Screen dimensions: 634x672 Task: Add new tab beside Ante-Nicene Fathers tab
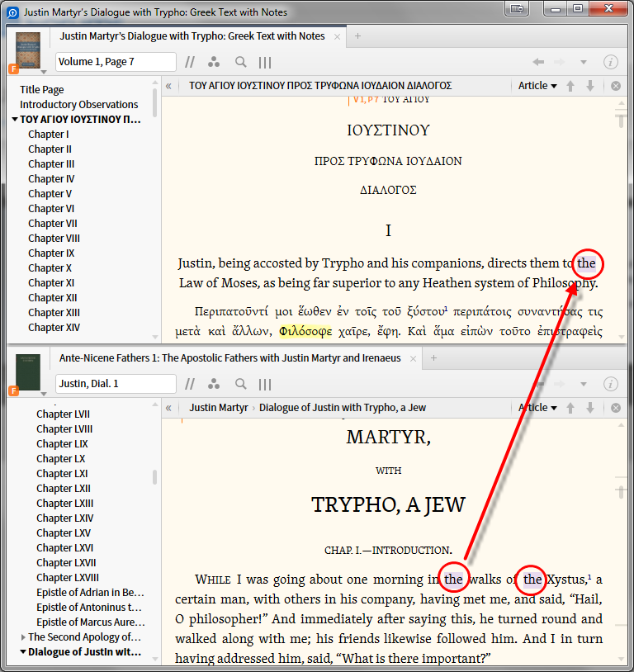433,357
